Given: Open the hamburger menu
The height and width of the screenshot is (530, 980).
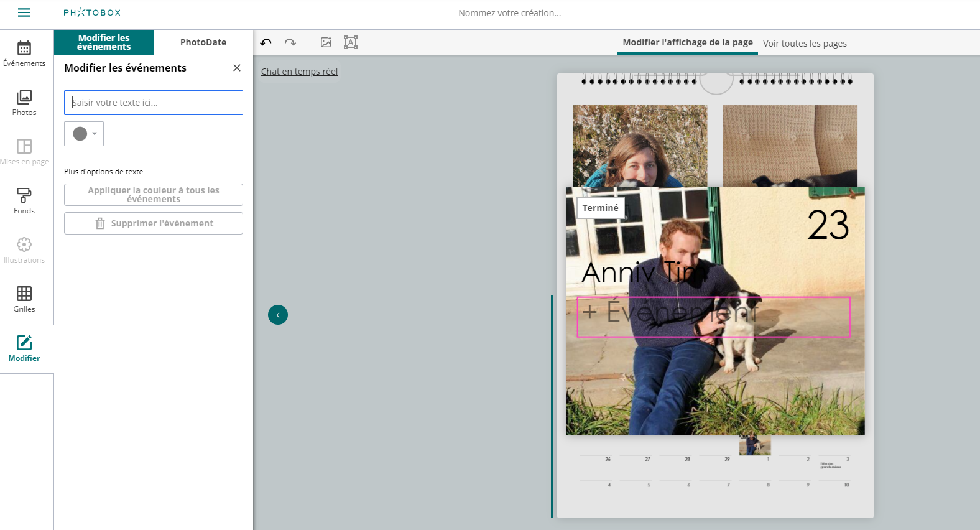Looking at the screenshot, I should coord(24,12).
